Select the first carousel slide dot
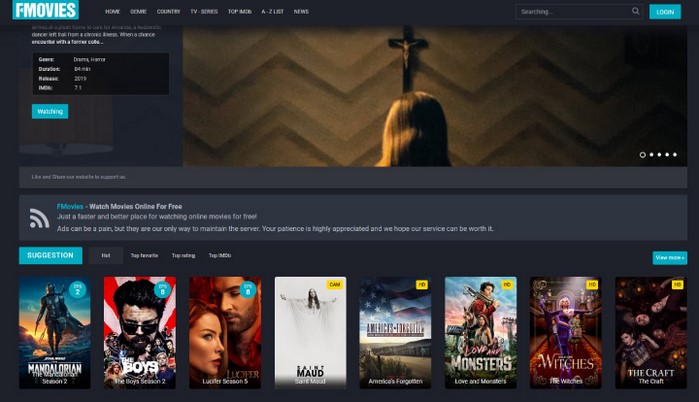Viewport: 699px width, 402px height. pos(642,155)
